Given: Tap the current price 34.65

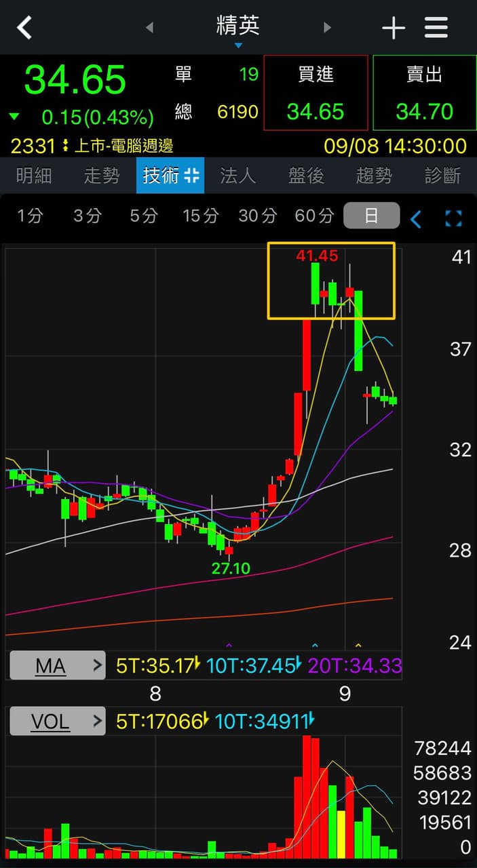Looking at the screenshot, I should (x=75, y=79).
